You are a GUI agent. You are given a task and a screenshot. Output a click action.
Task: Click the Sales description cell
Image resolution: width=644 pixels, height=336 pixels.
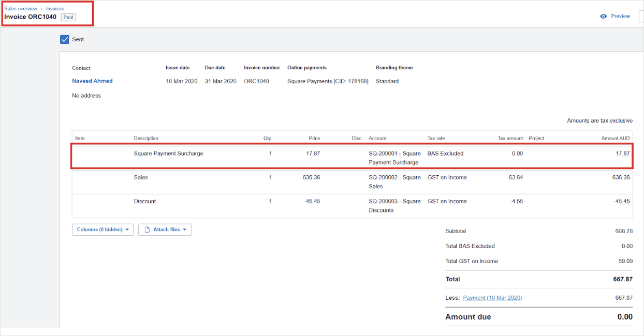(x=141, y=177)
